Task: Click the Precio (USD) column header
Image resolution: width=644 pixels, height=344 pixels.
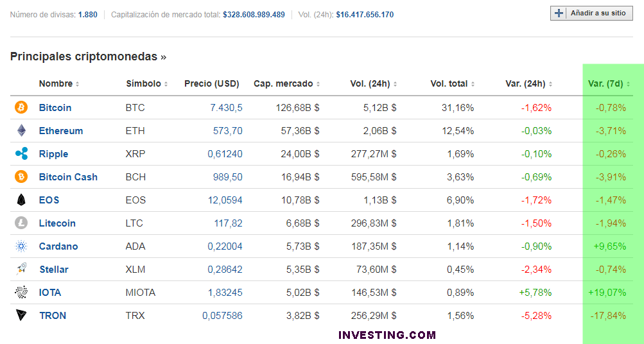Action: point(211,83)
